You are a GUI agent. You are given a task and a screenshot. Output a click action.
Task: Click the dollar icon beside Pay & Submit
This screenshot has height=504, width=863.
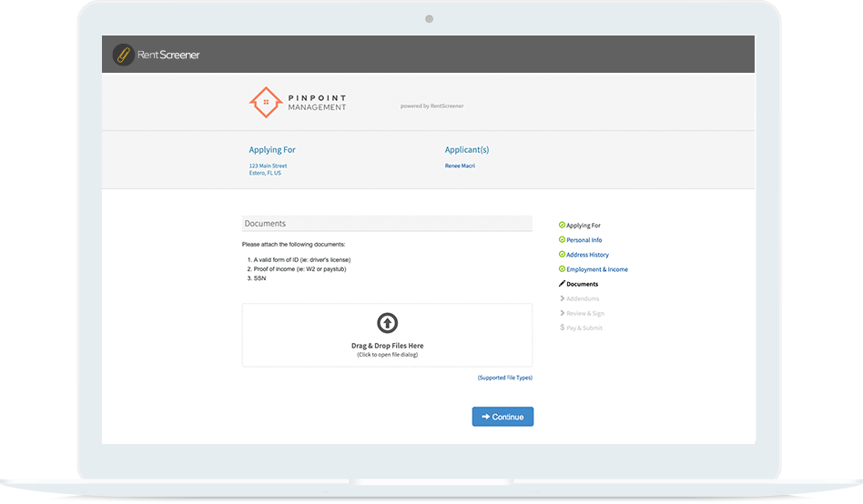[562, 328]
